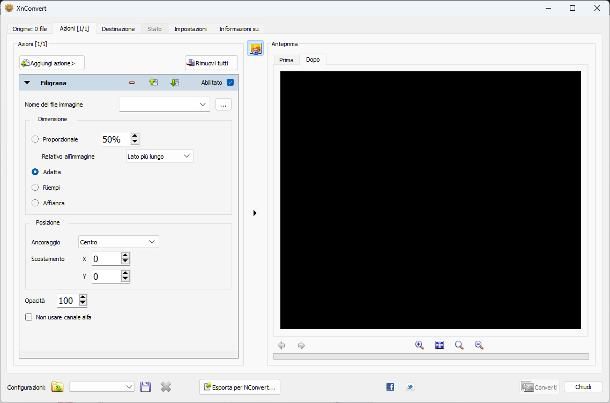Select the Affianca size option

click(35, 203)
